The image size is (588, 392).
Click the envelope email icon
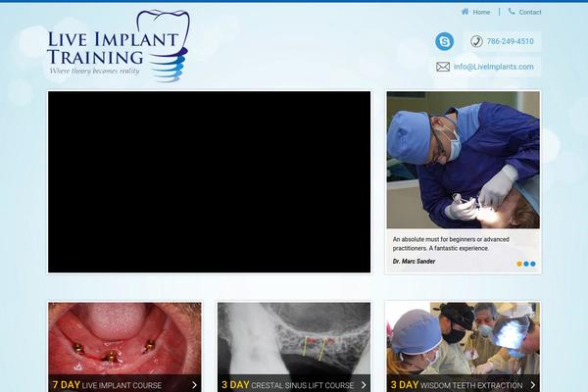coord(443,67)
